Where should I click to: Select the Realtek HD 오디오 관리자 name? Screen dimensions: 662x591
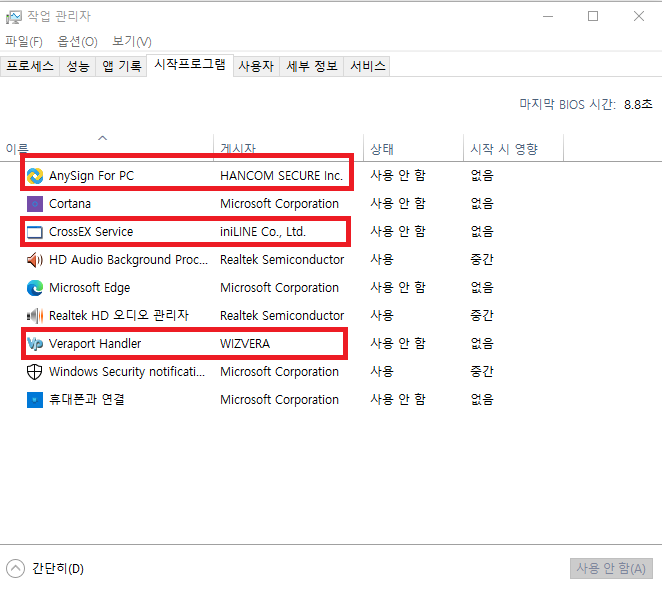tap(119, 316)
